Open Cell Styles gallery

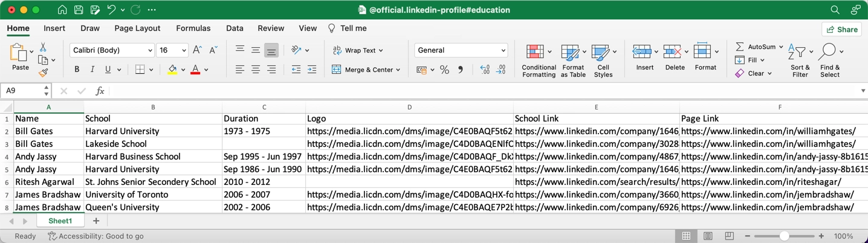click(x=603, y=60)
